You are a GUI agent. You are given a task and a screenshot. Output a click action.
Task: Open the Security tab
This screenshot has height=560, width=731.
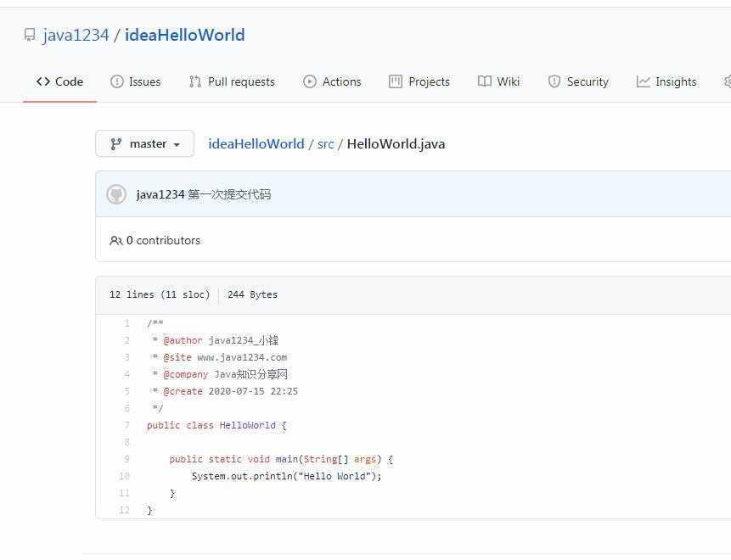pyautogui.click(x=578, y=81)
